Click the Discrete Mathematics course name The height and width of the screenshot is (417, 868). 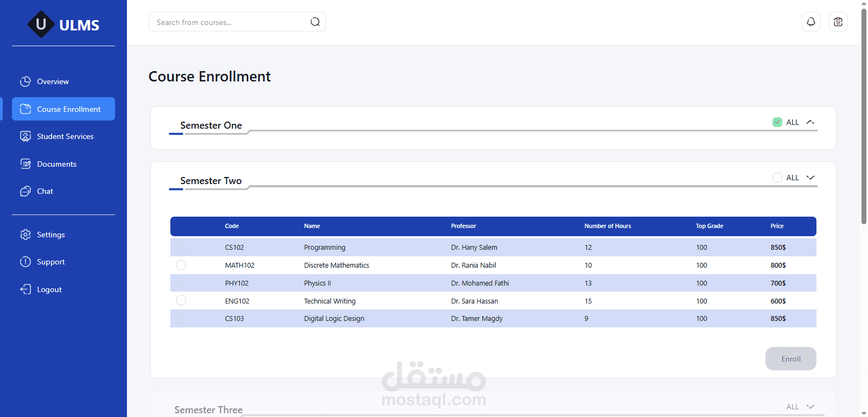(x=336, y=265)
